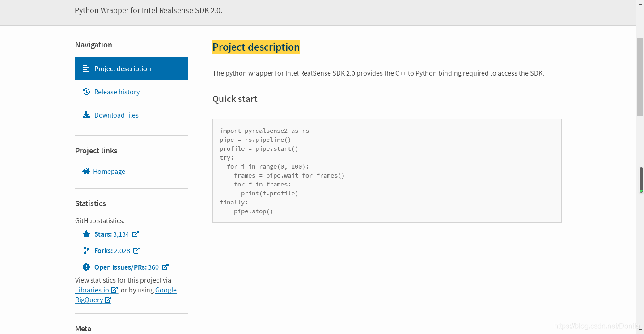The image size is (644, 334).
Task: Click the external icon after BigQuery
Action: click(108, 300)
